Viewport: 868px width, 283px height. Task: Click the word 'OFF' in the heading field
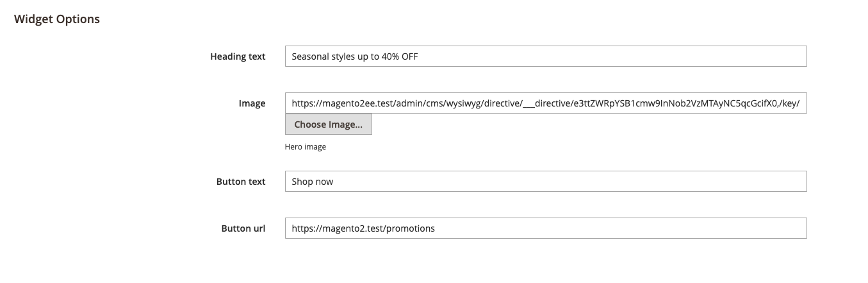tap(409, 56)
